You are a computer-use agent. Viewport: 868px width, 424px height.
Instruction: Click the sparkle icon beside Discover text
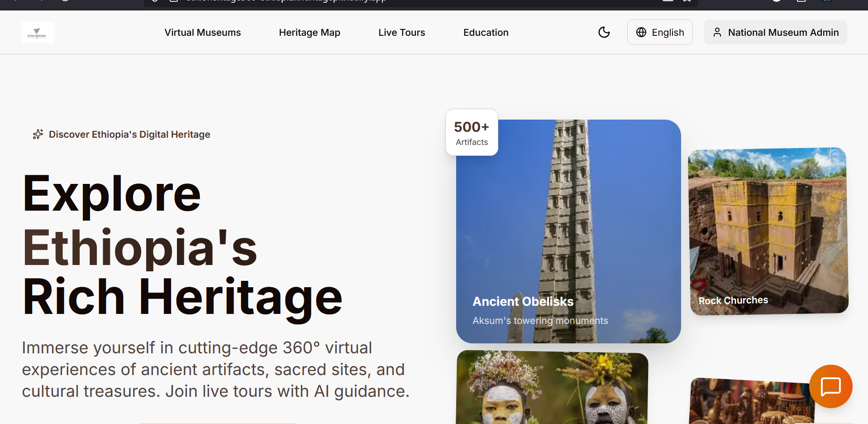point(38,134)
